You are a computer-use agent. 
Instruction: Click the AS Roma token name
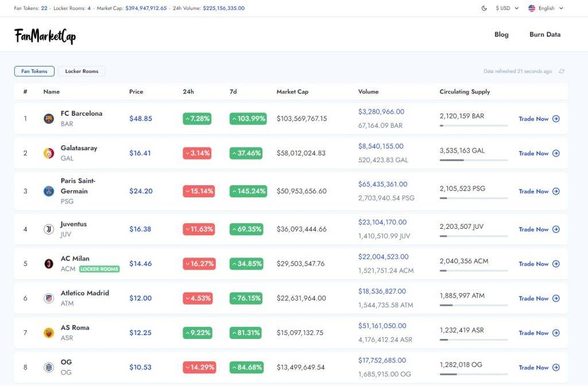click(75, 327)
